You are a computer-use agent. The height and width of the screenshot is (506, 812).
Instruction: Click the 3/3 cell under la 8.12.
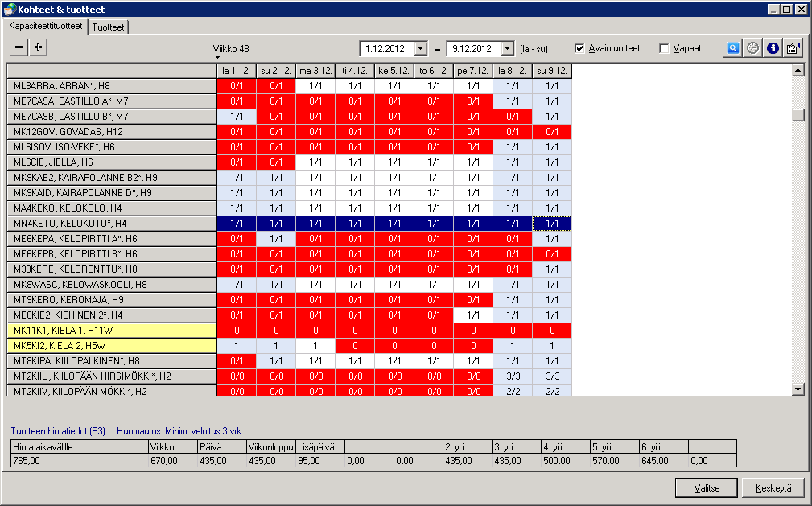[513, 376]
